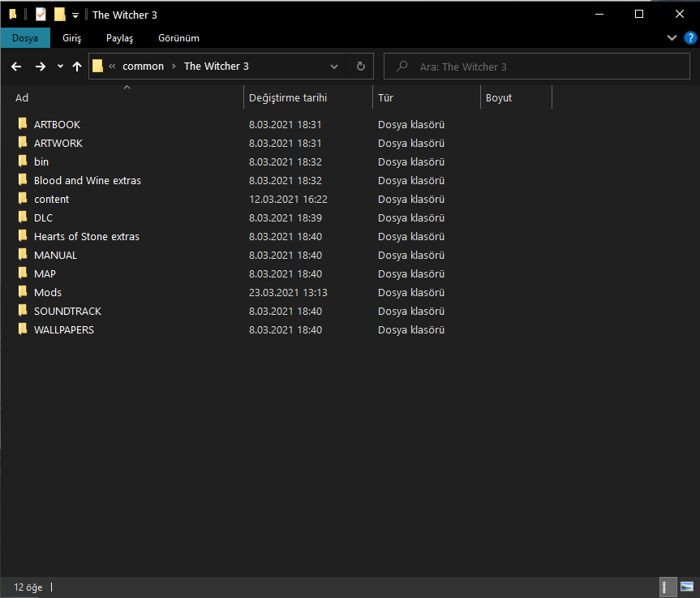Screen dimensions: 700x598
Task: Open the Paylaş ribbon tab
Action: point(119,38)
